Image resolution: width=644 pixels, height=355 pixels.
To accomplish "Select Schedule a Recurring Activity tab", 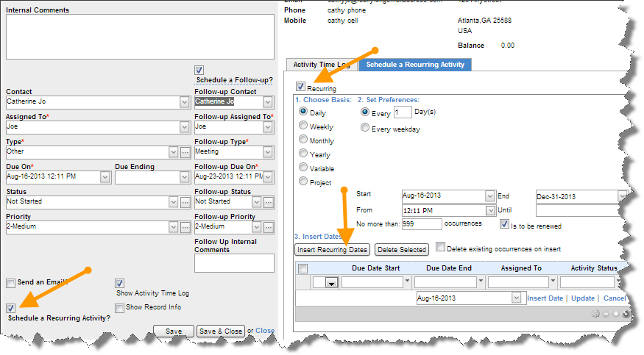I will click(415, 65).
